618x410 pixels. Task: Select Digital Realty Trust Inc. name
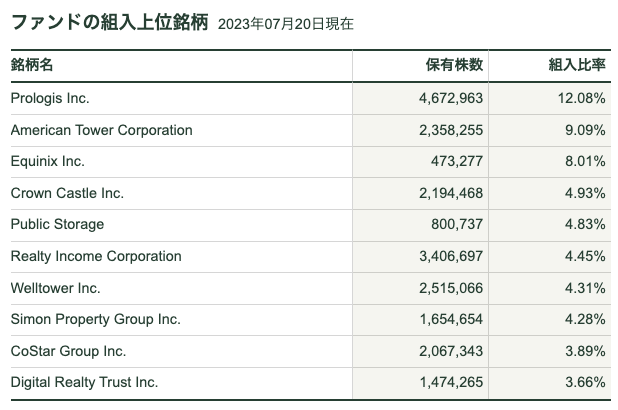click(x=84, y=382)
